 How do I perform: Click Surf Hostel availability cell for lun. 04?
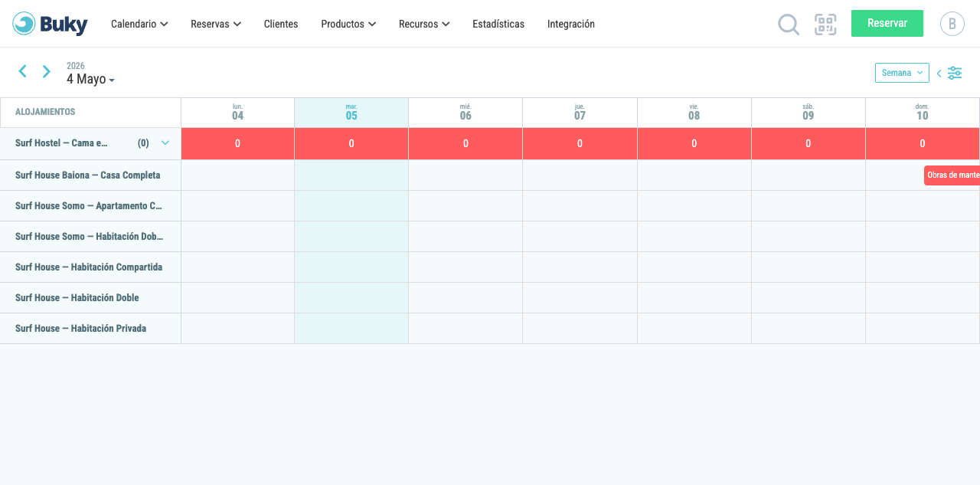pos(237,143)
